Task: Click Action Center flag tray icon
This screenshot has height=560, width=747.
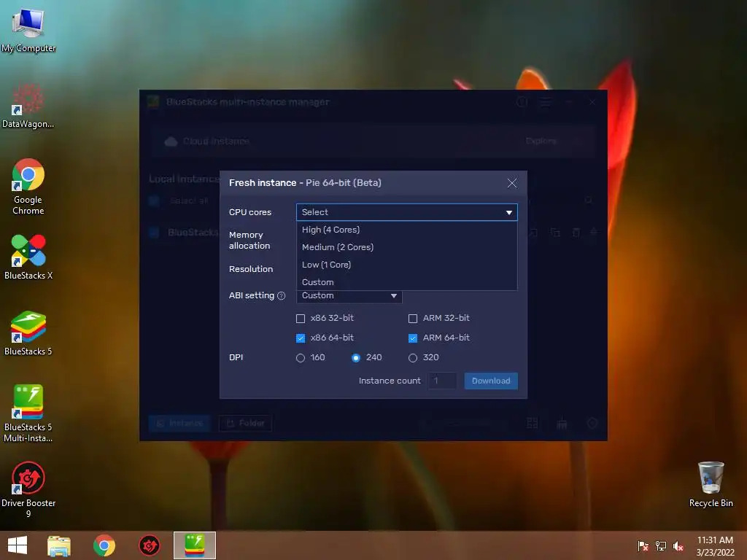Action: click(x=643, y=545)
